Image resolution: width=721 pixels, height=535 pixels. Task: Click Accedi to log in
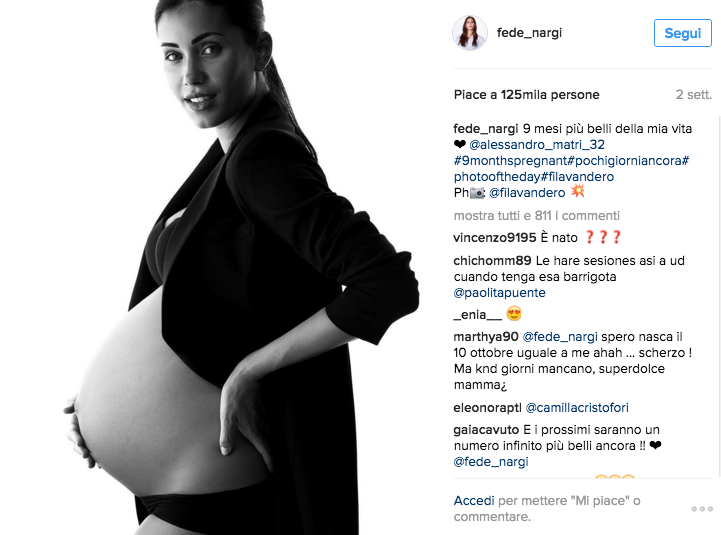tap(474, 500)
